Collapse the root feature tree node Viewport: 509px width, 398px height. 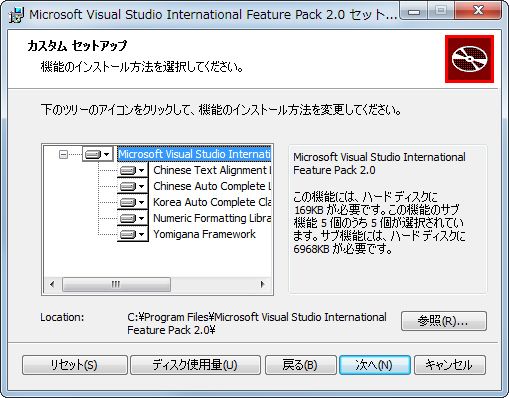coord(63,154)
